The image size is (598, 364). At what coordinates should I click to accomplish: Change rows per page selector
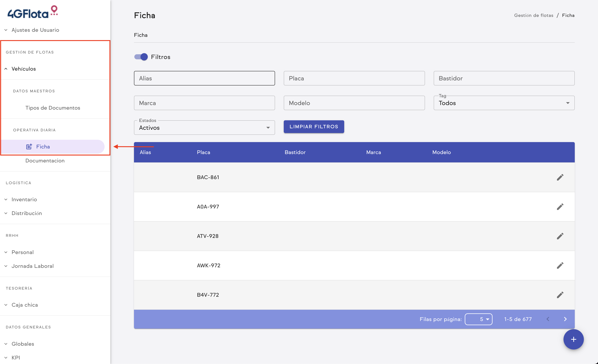click(x=478, y=319)
